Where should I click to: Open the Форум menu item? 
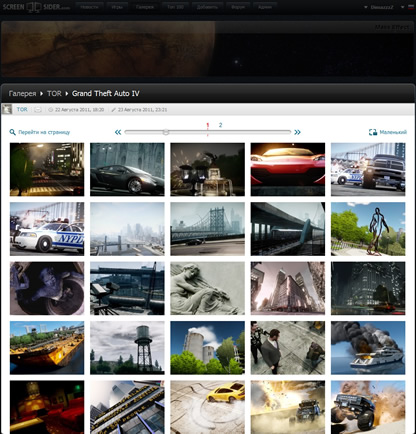point(238,7)
